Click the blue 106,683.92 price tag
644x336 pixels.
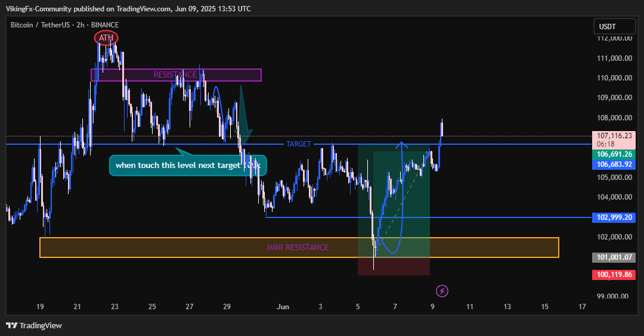pos(614,164)
